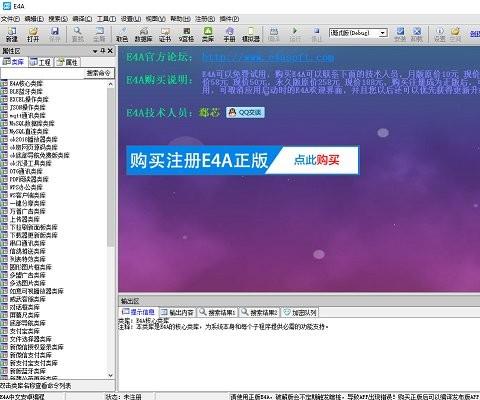Click the 新建 (New) toolbar icon
Image resolution: width=480 pixels, height=400 pixels.
(x=12, y=34)
